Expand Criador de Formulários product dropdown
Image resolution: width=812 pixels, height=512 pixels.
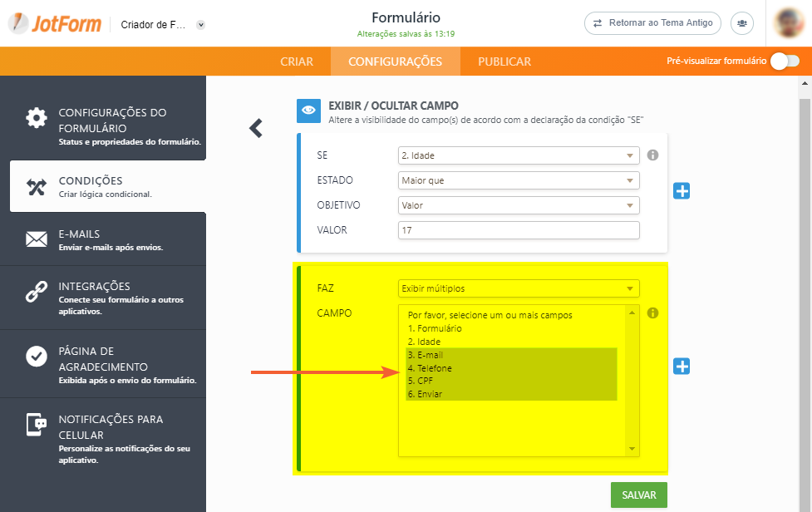click(x=200, y=25)
